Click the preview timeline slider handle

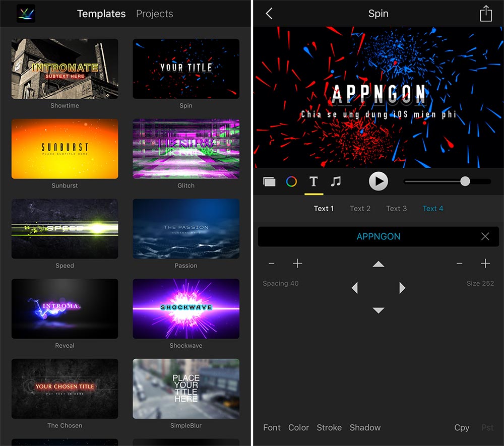click(x=465, y=181)
